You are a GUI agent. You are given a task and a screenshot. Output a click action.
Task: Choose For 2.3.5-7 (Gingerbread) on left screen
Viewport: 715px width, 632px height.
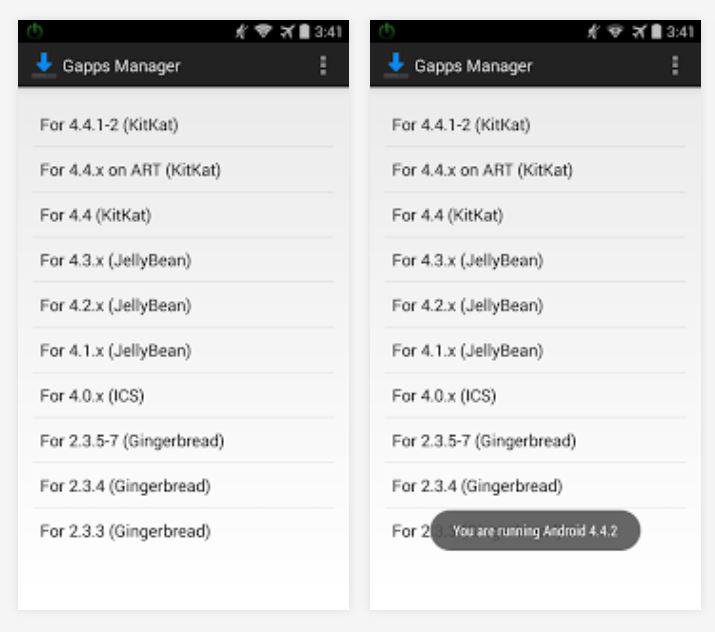click(183, 440)
